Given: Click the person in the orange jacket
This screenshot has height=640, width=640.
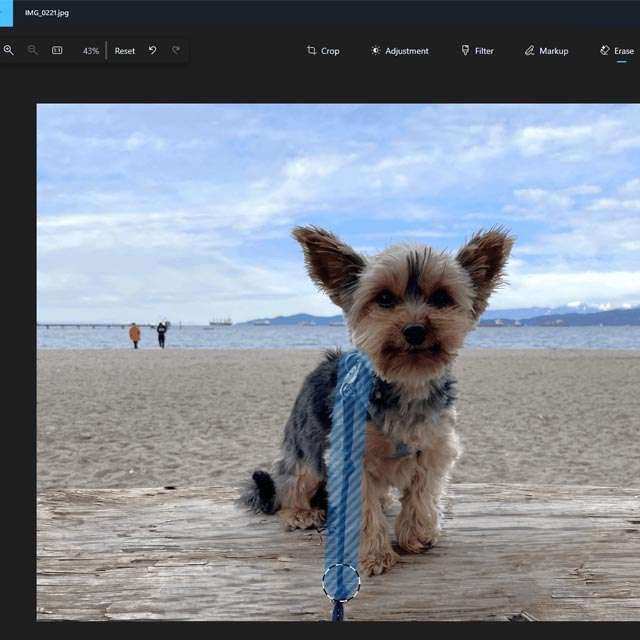Looking at the screenshot, I should (134, 334).
